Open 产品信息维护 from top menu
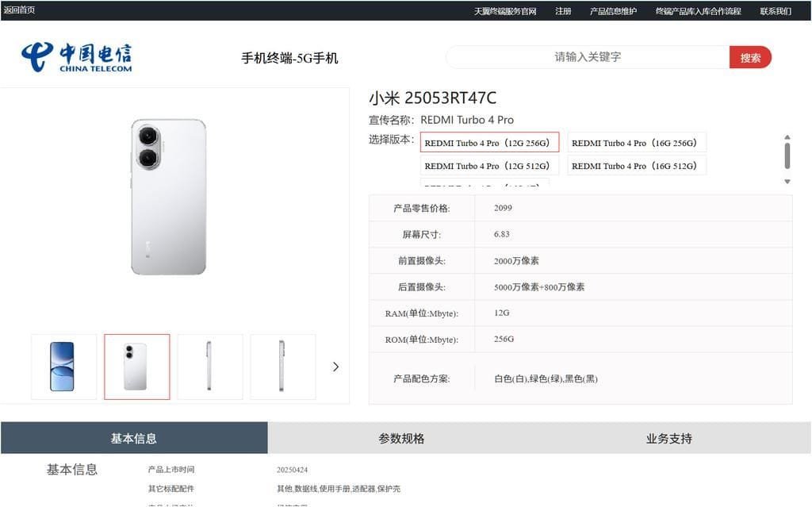The image size is (812, 507). coord(613,10)
